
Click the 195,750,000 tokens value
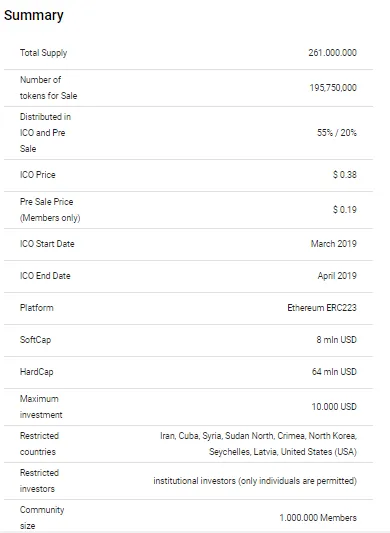click(x=333, y=88)
